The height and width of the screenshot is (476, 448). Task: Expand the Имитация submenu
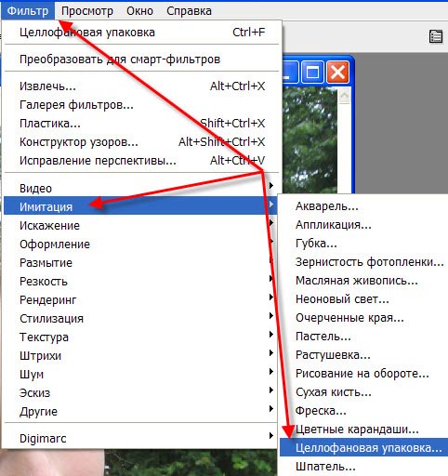pyautogui.click(x=140, y=205)
